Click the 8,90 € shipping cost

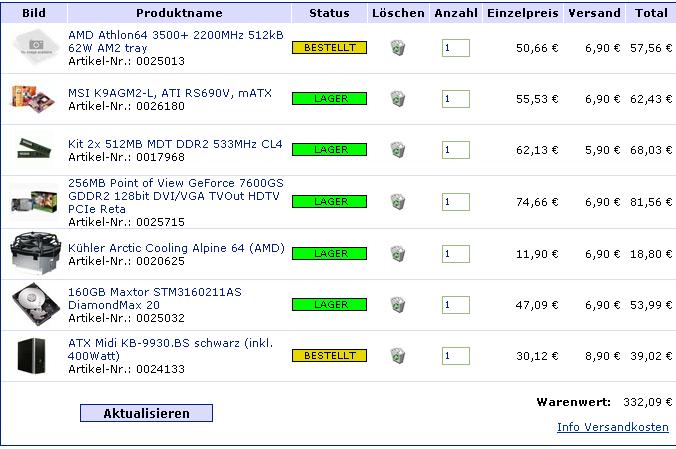coord(602,356)
